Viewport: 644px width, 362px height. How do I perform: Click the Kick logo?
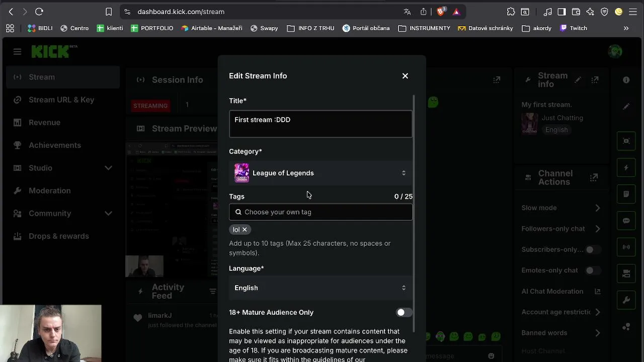pos(50,51)
